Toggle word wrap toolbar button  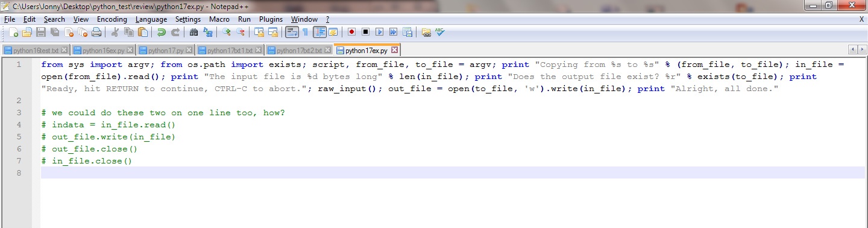[292, 32]
